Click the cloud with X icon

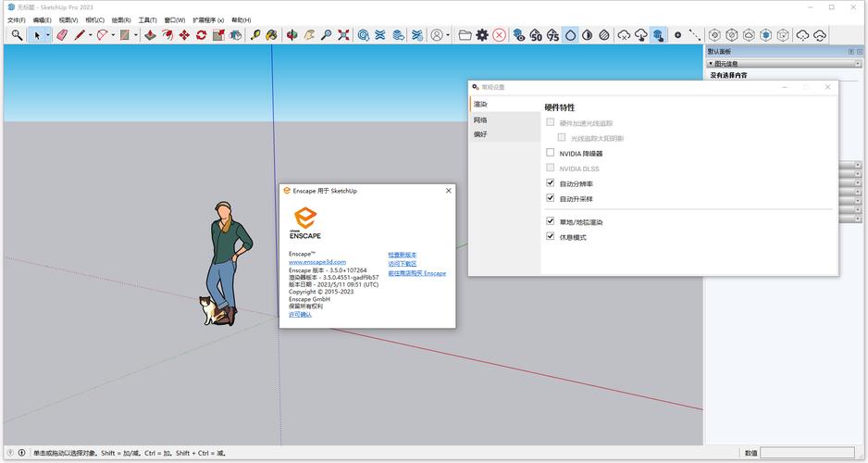(x=624, y=35)
